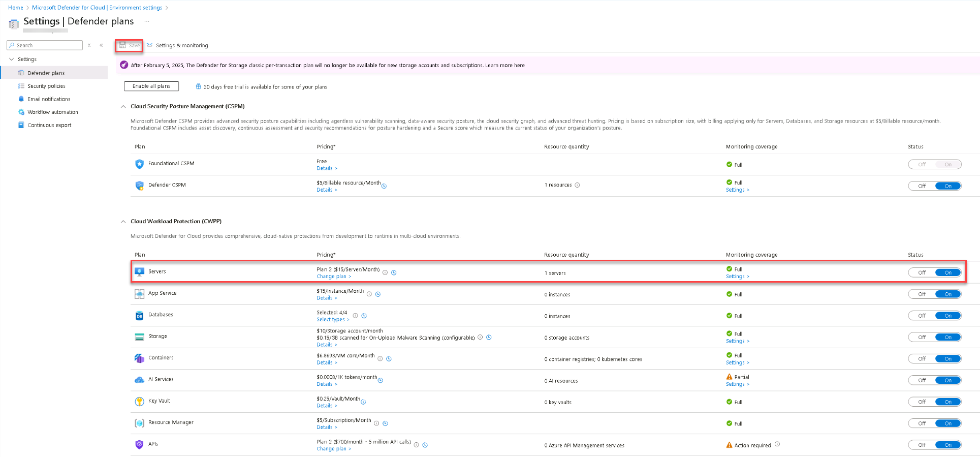Viewport: 980px width, 457px height.
Task: Click Details link under Foundational CSPM
Action: pos(327,168)
